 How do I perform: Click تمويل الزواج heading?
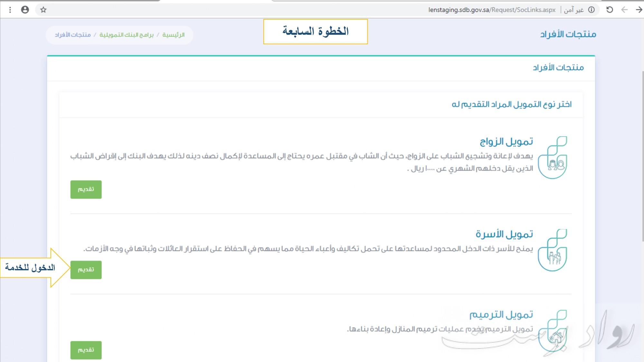[x=506, y=141]
